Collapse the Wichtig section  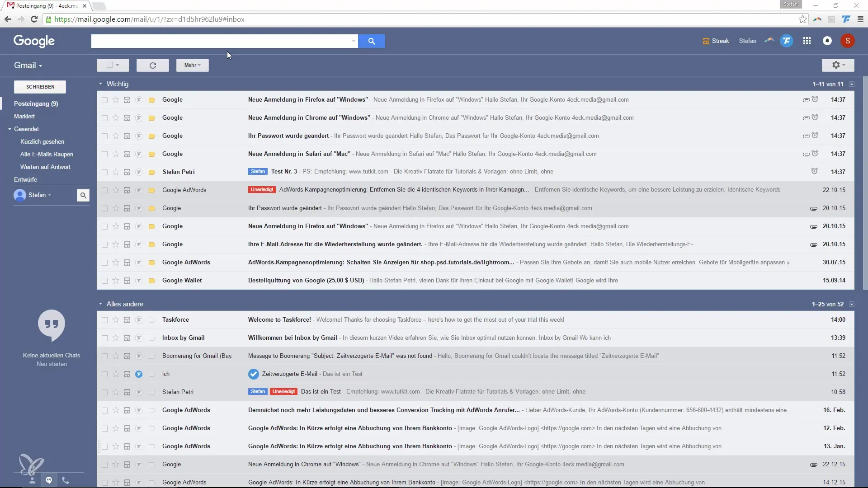100,84
